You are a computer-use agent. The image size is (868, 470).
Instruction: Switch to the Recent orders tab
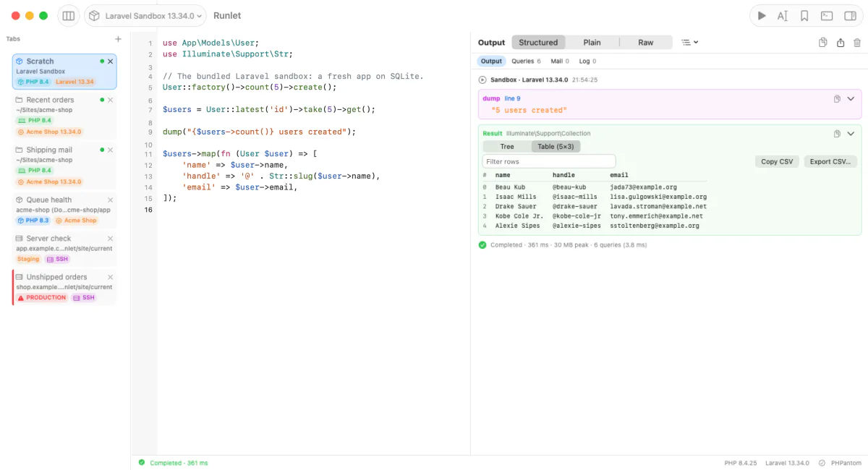[x=64, y=116]
